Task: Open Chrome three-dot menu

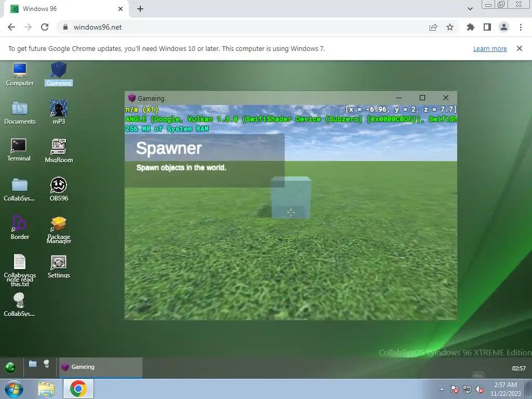Action: (x=521, y=27)
